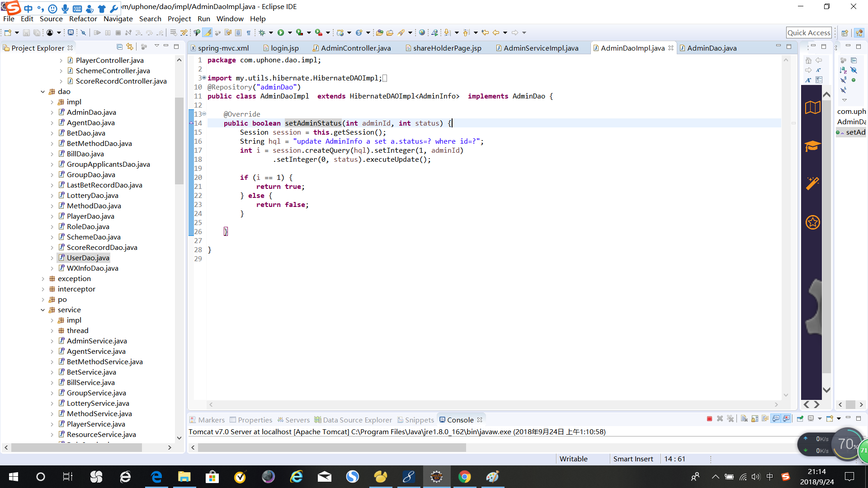Click the Toggle Mark Occurrences highlighter icon

pos(207,33)
